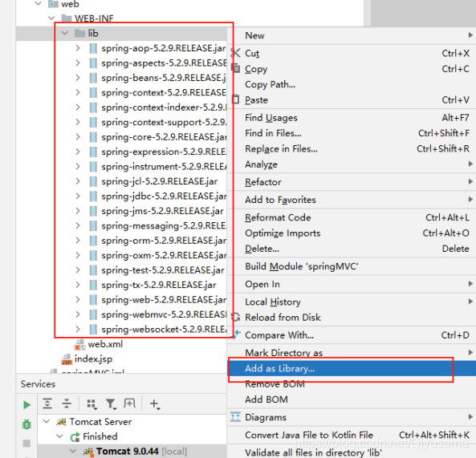Open the Add to Favorites submenu
Image resolution: width=476 pixels, height=458 pixels.
(x=352, y=200)
